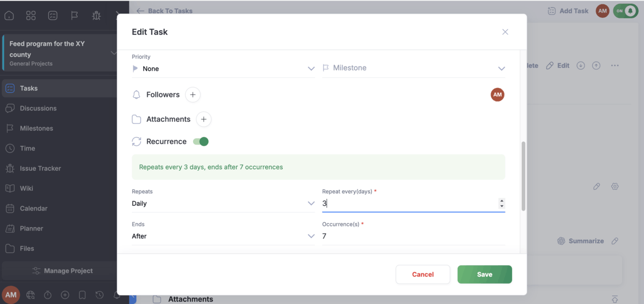Click Add Task in the header
The width and height of the screenshot is (644, 304).
tap(568, 11)
